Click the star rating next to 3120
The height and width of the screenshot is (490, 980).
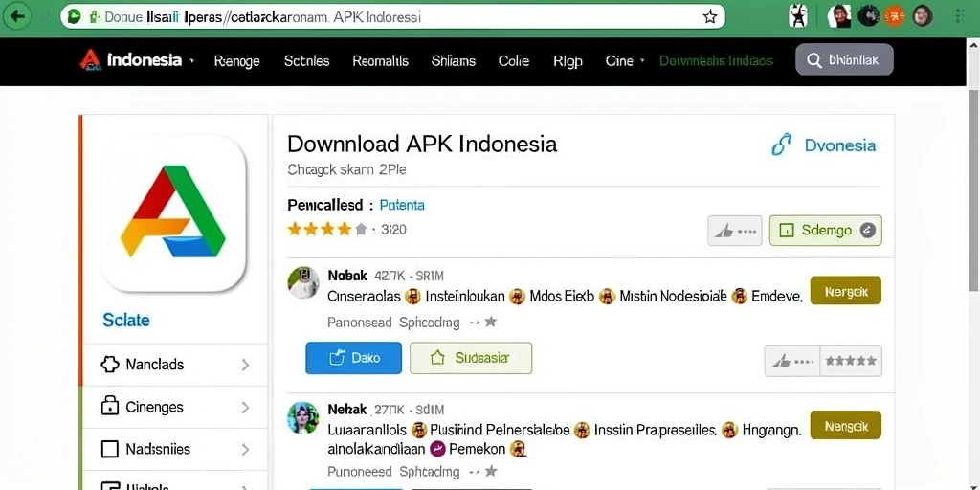[327, 230]
